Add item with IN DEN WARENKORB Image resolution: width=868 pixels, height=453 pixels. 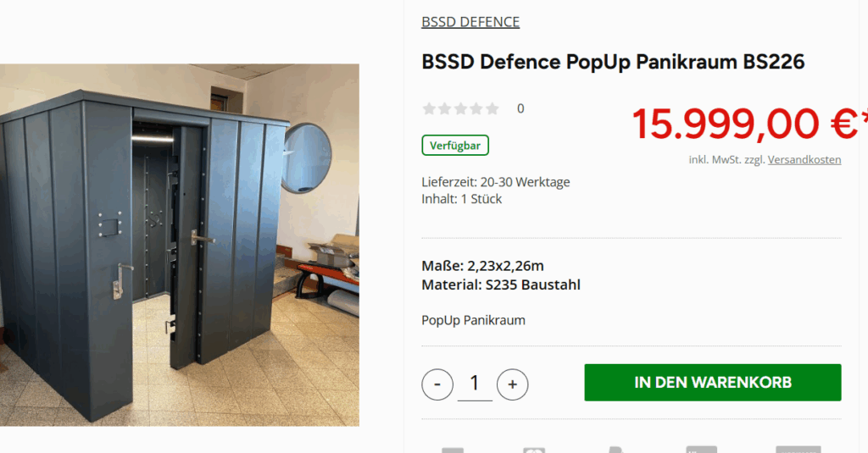coord(712,382)
